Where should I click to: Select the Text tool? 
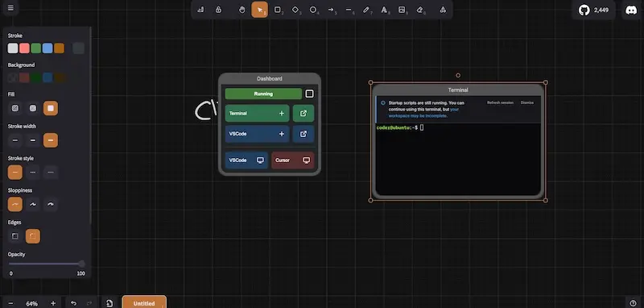click(x=384, y=10)
